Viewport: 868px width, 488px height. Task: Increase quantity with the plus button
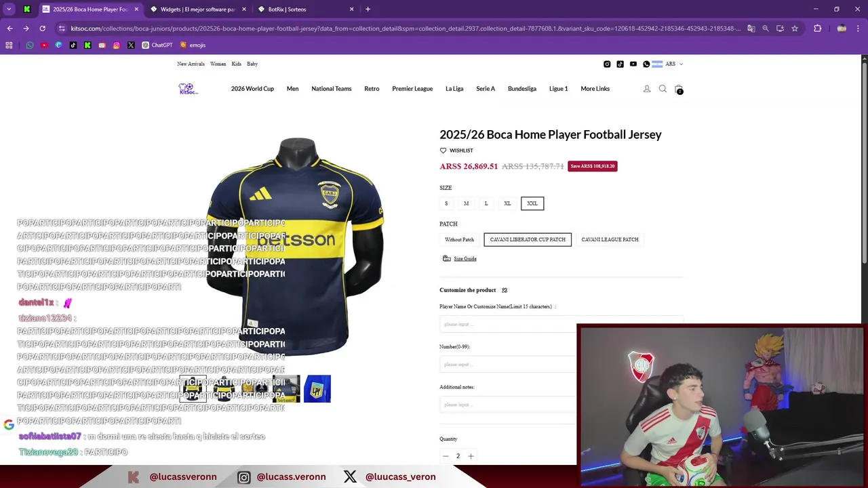coord(471,456)
